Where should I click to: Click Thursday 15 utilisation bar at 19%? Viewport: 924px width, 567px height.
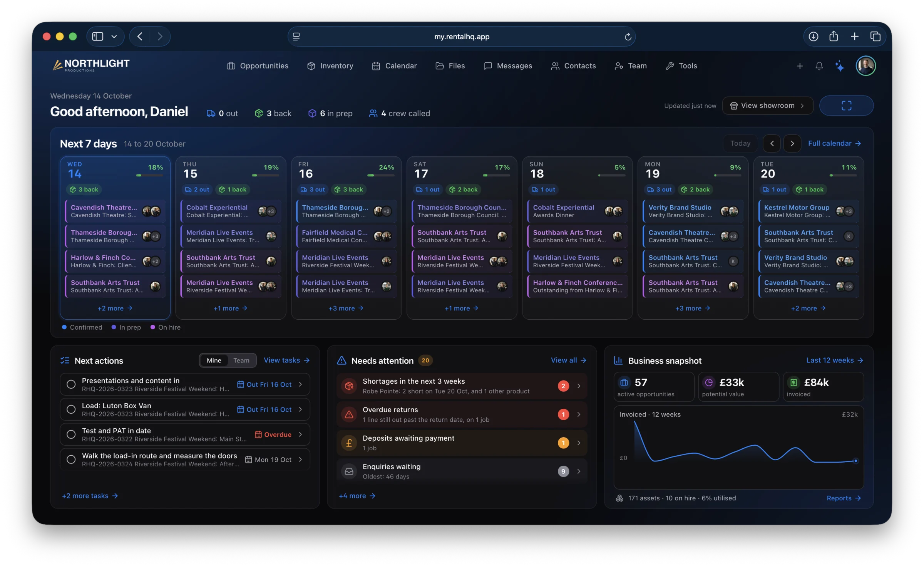(265, 176)
